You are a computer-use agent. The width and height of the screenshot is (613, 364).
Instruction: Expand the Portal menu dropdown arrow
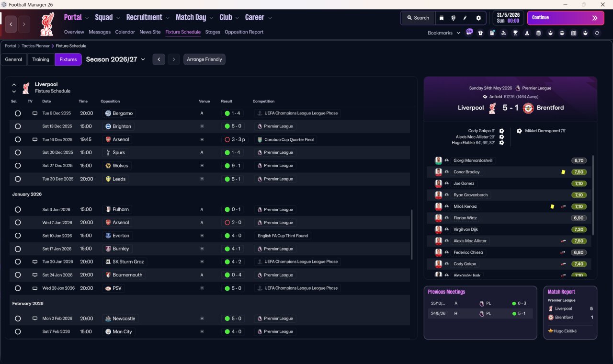(87, 18)
